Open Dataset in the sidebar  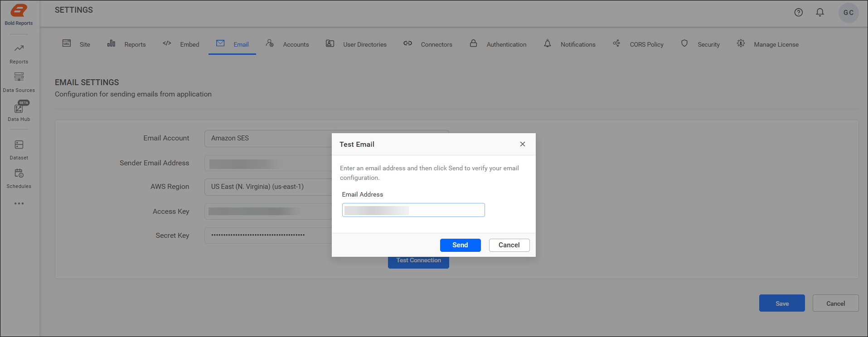click(x=19, y=150)
